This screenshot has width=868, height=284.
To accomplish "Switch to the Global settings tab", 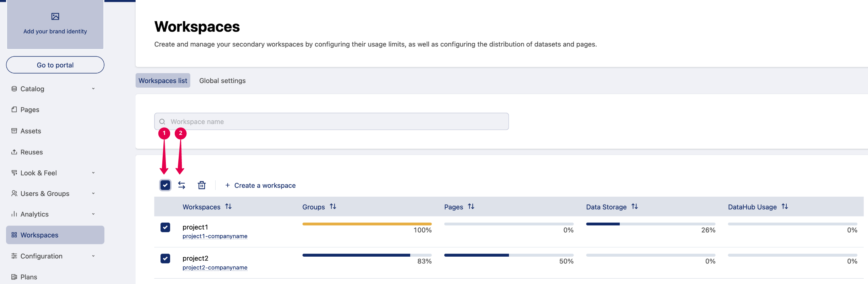I will pos(222,81).
